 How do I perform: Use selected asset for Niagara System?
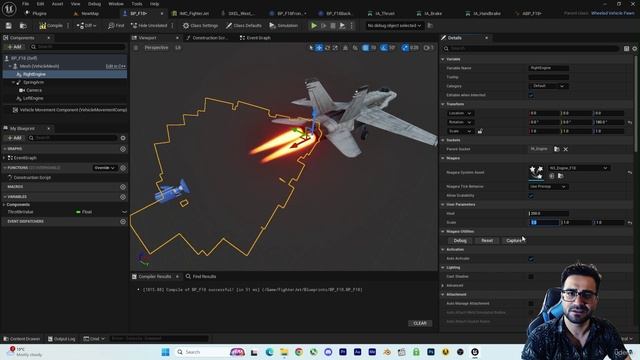point(552,176)
